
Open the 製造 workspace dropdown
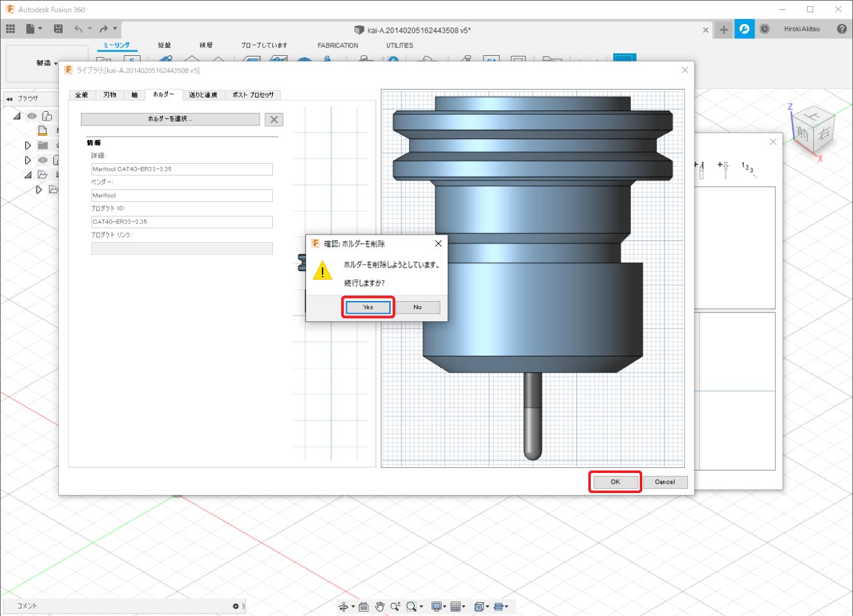coord(46,63)
